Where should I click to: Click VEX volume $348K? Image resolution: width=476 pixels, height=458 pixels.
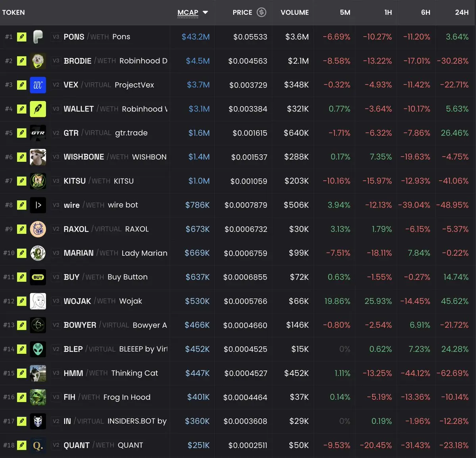(x=296, y=85)
